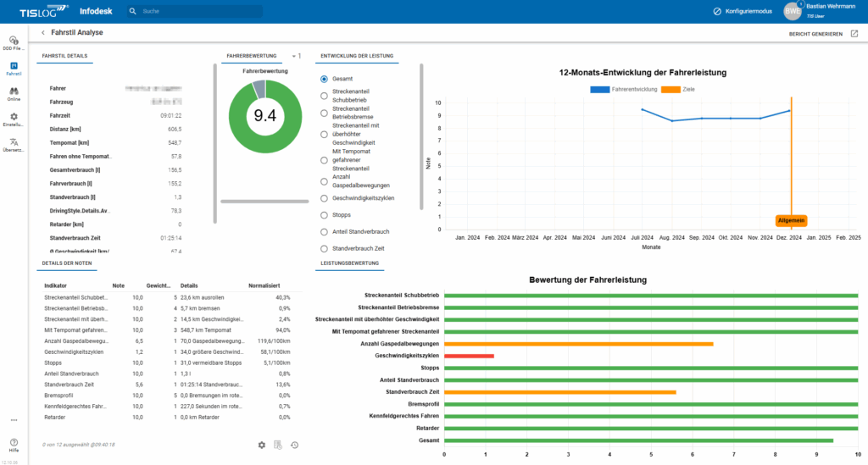This screenshot has width=868, height=465.
Task: Switch to the Fahrstil Details tab
Action: pyautogui.click(x=65, y=56)
